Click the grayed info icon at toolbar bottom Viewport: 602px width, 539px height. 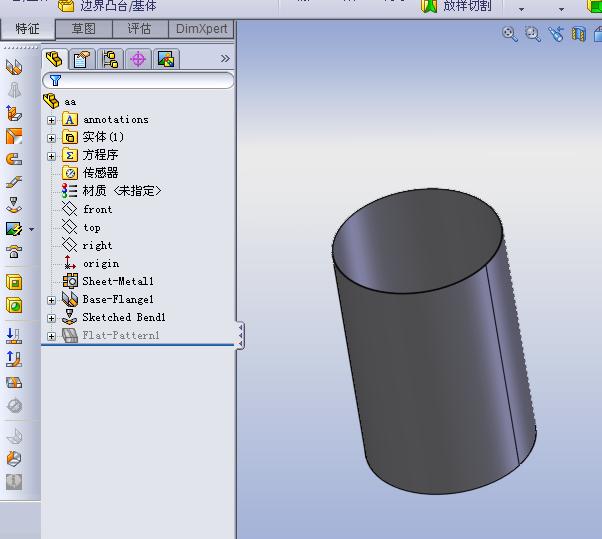[14, 482]
